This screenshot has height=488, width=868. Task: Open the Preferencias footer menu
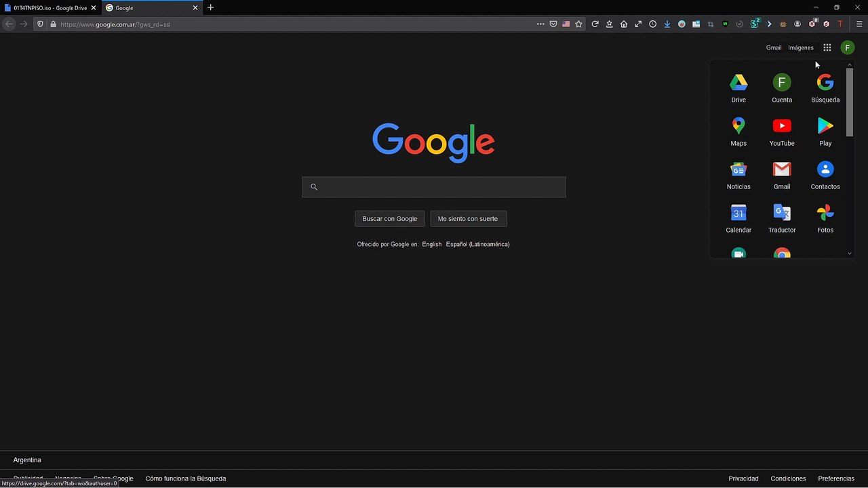(x=836, y=479)
